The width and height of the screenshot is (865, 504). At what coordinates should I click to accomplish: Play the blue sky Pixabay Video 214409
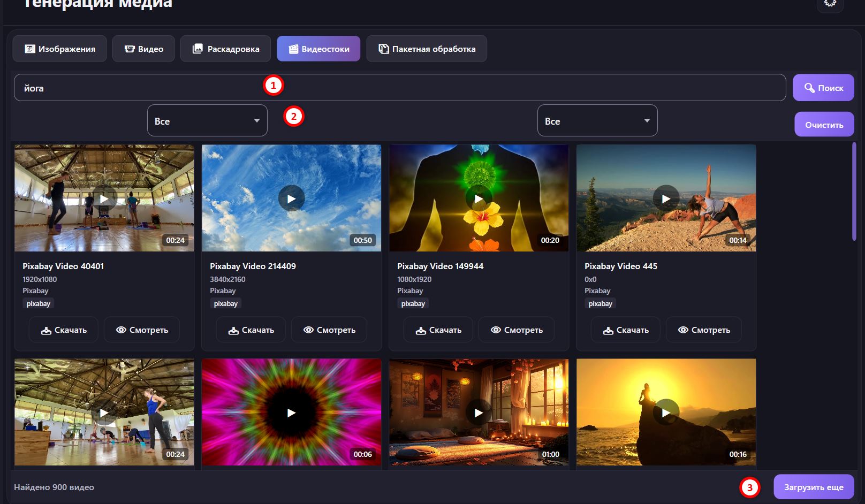pyautogui.click(x=292, y=198)
